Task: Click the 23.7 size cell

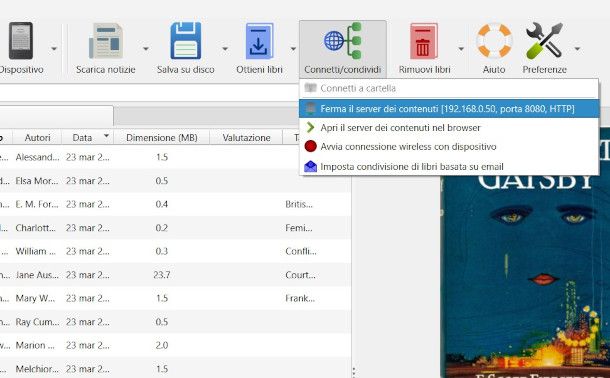Action: tap(161, 275)
